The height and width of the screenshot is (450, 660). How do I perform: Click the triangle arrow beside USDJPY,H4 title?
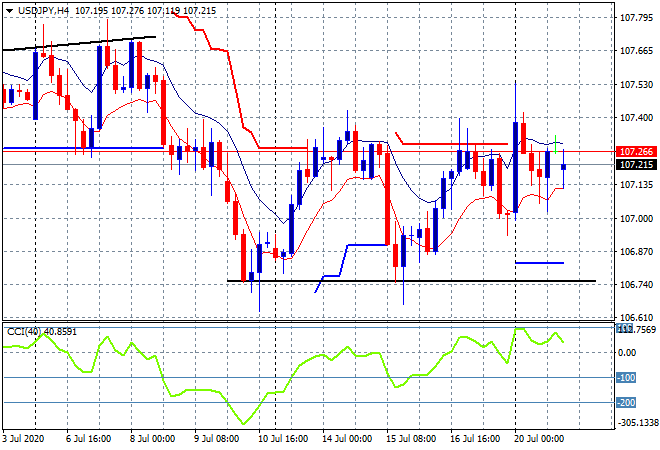9,11
